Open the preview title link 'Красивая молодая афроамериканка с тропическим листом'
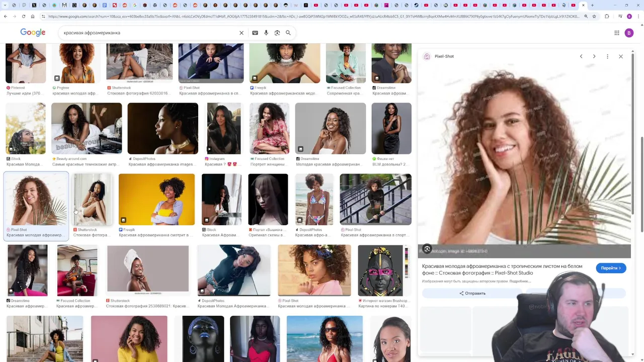The image size is (644, 362). [502, 269]
